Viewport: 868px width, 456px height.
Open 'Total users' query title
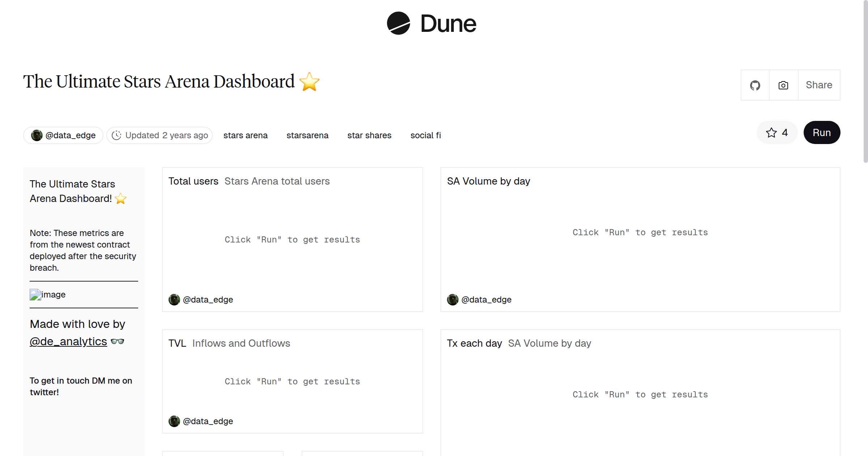(x=193, y=181)
